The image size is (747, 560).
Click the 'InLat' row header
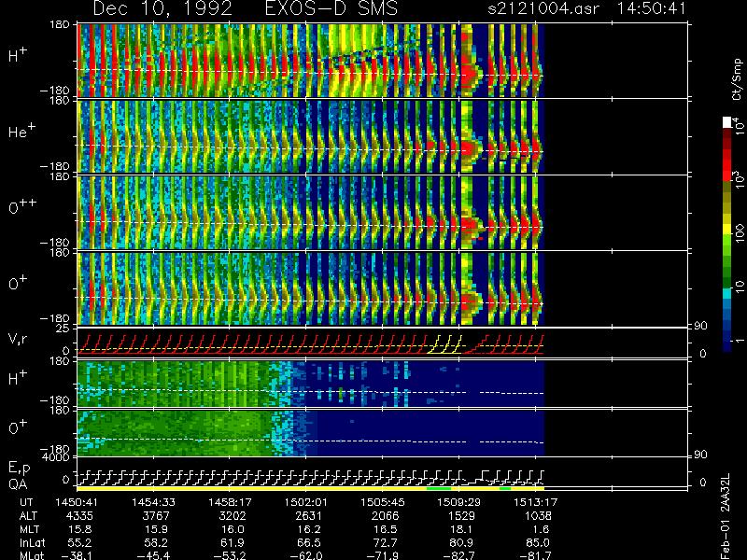(x=32, y=543)
